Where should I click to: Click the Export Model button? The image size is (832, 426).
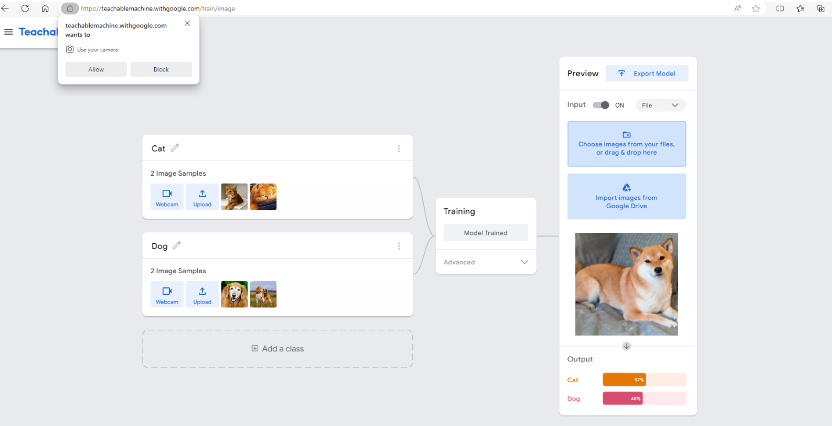(x=647, y=73)
